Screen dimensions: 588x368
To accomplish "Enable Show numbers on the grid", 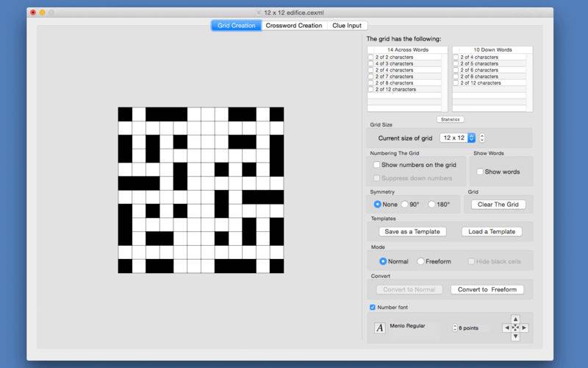I will point(377,165).
